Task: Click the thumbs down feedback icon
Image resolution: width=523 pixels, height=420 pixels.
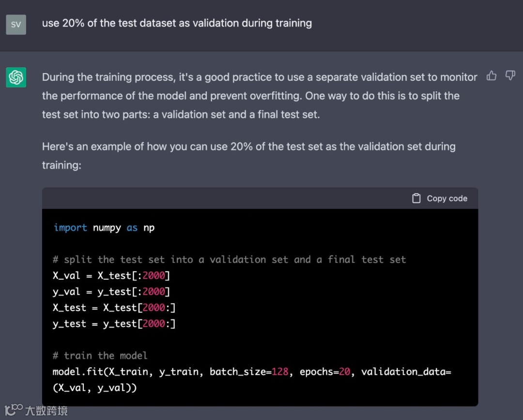Action: [510, 75]
